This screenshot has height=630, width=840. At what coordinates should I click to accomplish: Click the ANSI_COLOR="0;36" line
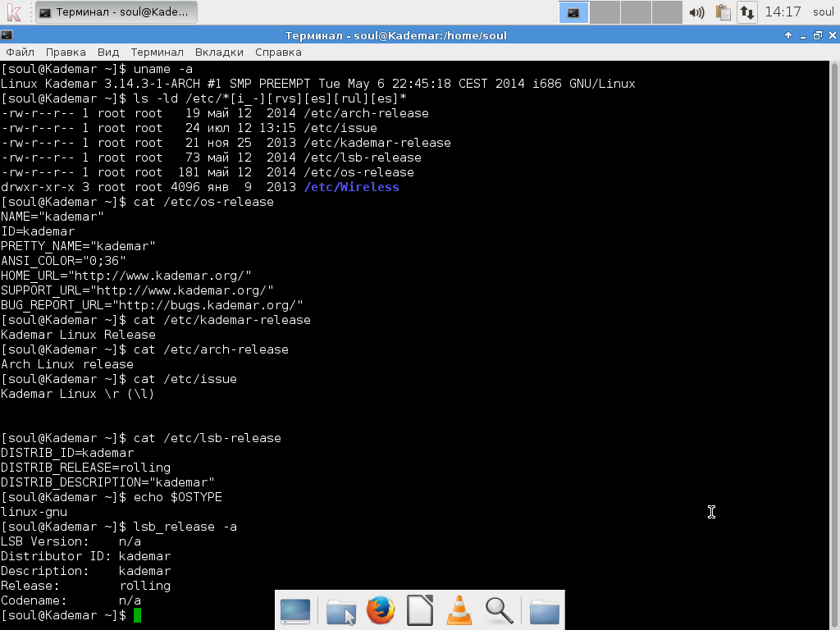[x=63, y=260]
